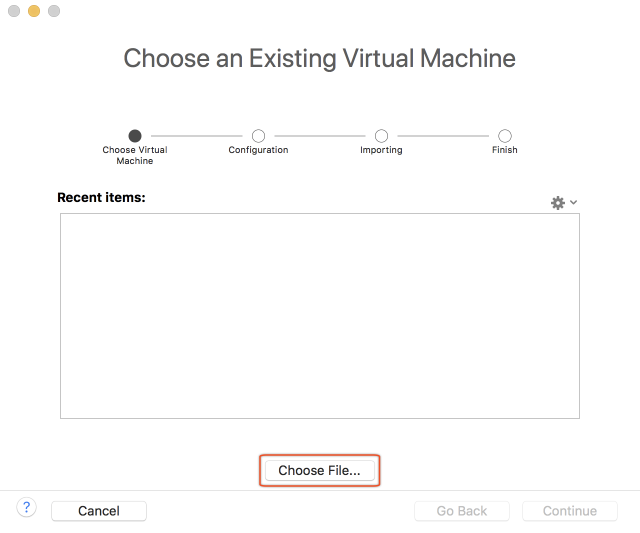The width and height of the screenshot is (640, 533).
Task: Click the Configuration step label
Action: (258, 150)
